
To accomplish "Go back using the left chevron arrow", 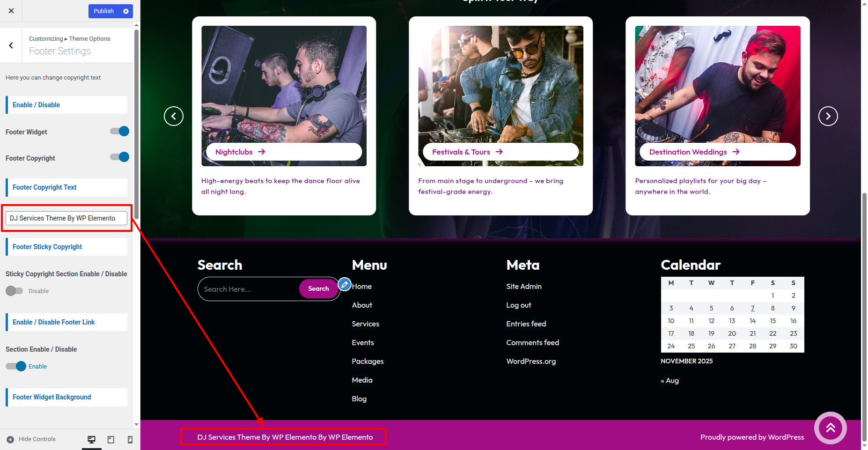I will point(11,45).
